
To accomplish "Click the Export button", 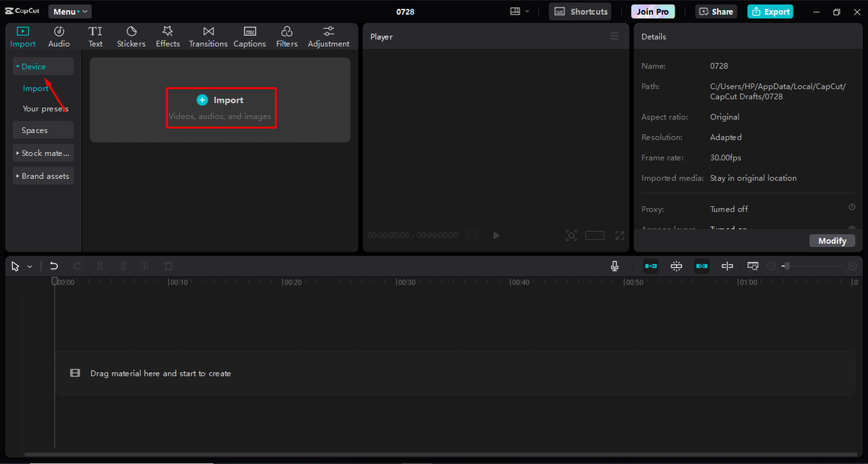I will tap(770, 12).
